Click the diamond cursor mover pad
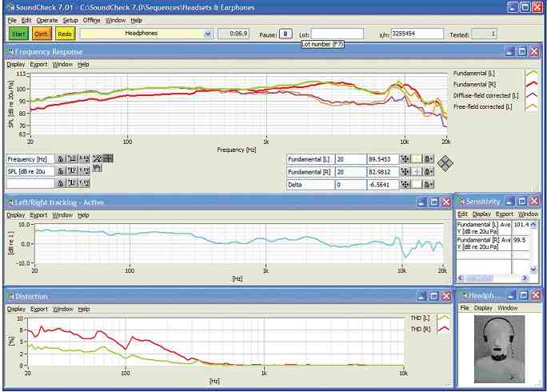 [445, 163]
